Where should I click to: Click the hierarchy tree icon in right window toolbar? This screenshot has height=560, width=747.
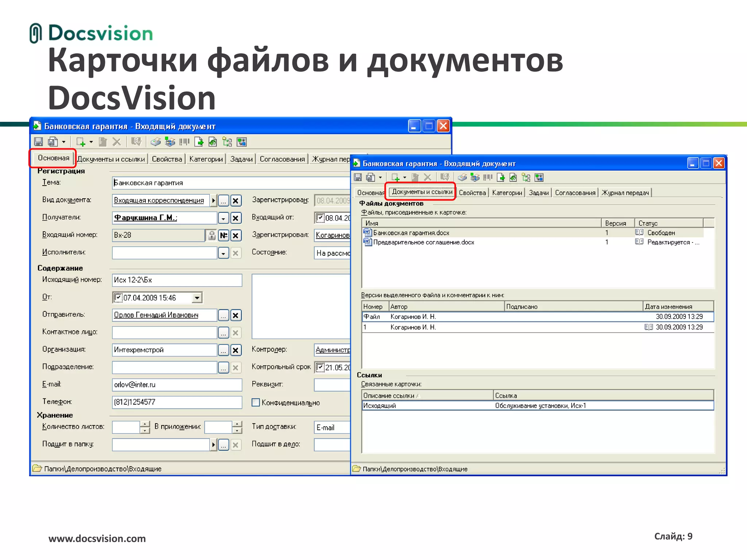pyautogui.click(x=526, y=177)
